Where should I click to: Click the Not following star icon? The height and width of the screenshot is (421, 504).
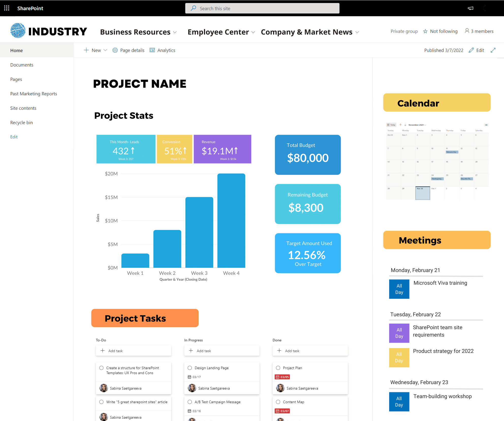425,31
